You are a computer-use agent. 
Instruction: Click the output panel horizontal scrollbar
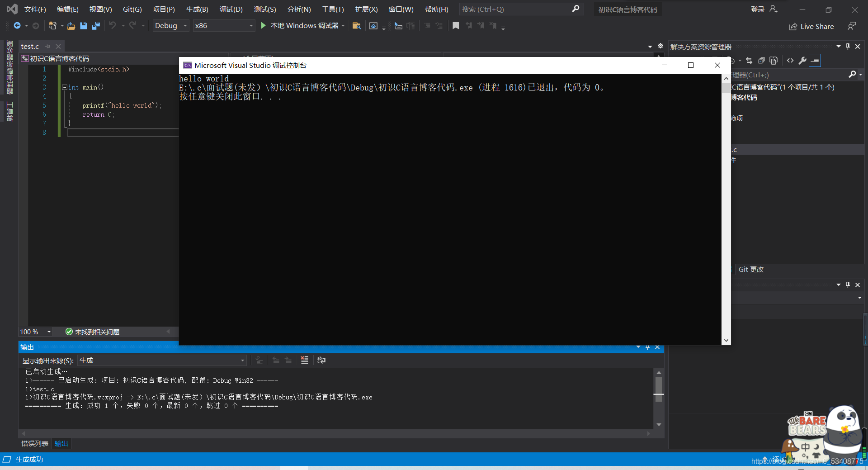coord(336,433)
